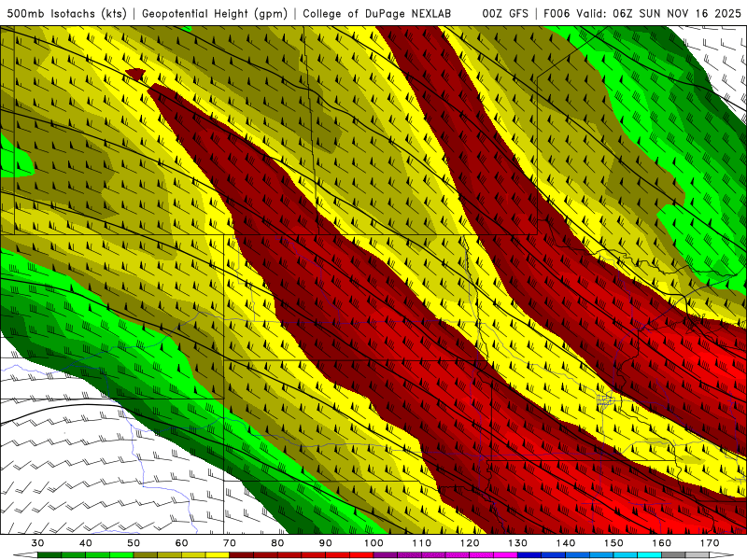The image size is (747, 560).
Task: Click the legend value 150
Action: coord(614,543)
